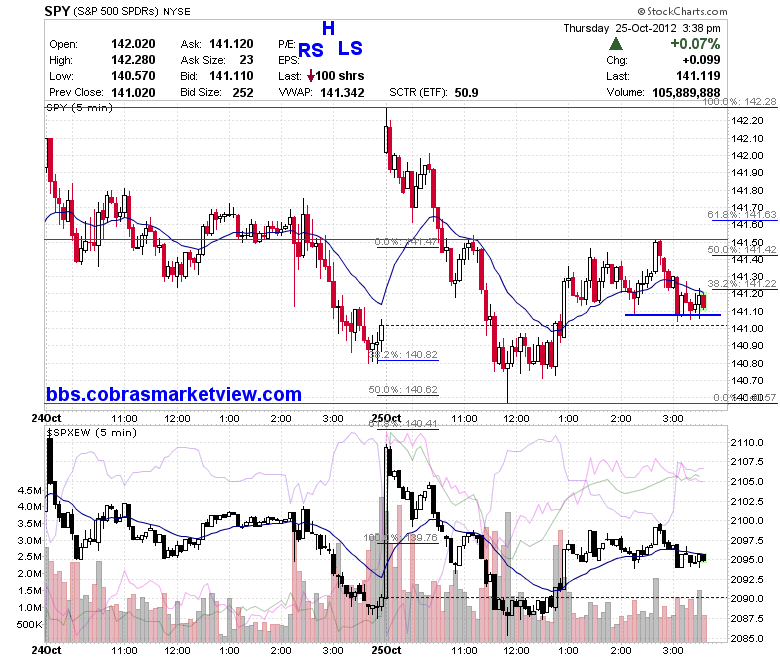Image resolution: width=780 pixels, height=659 pixels.
Task: Click the '38.2%: 140.82' retracement label
Action: [403, 355]
